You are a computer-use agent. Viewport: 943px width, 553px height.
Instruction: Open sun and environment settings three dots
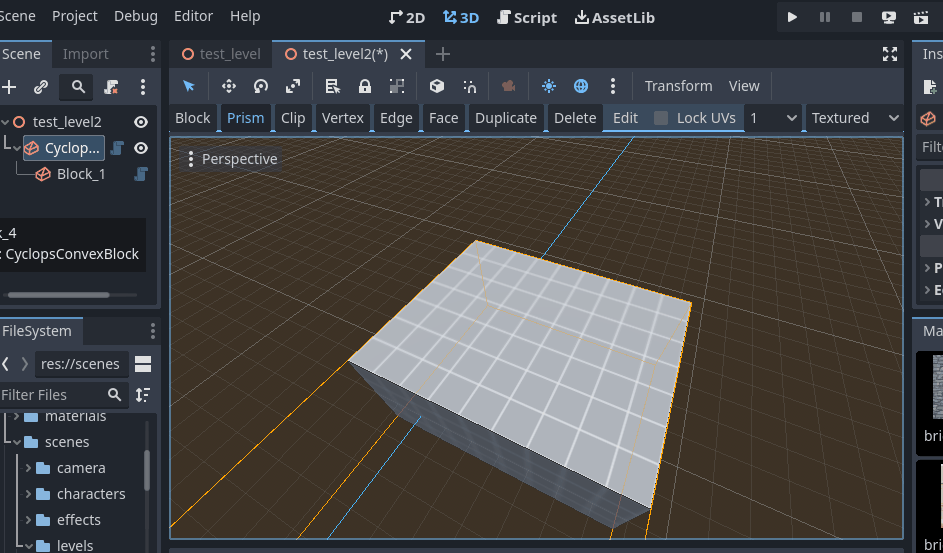tap(613, 86)
